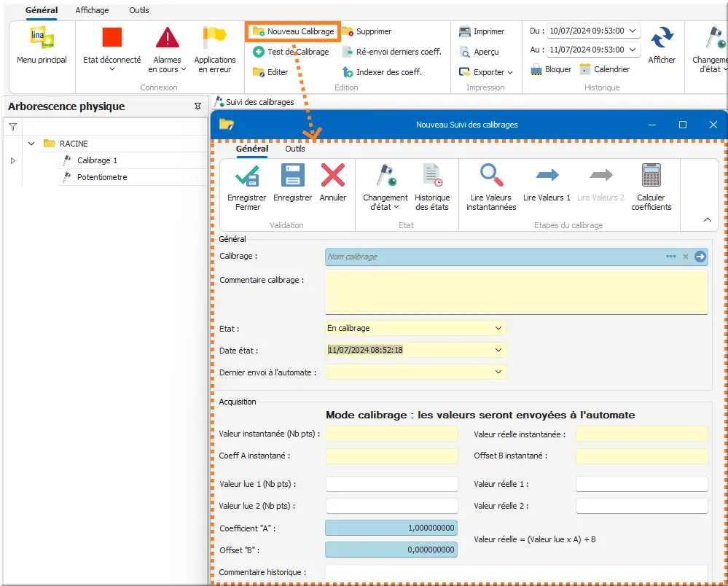Click Supprimer in the ribbon
728x586 pixels.
(x=367, y=31)
